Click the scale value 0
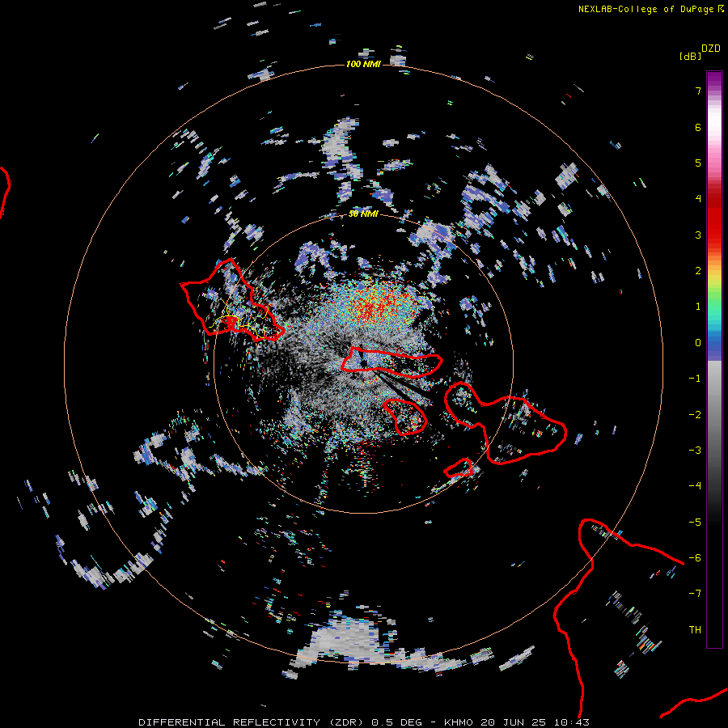 [698, 343]
